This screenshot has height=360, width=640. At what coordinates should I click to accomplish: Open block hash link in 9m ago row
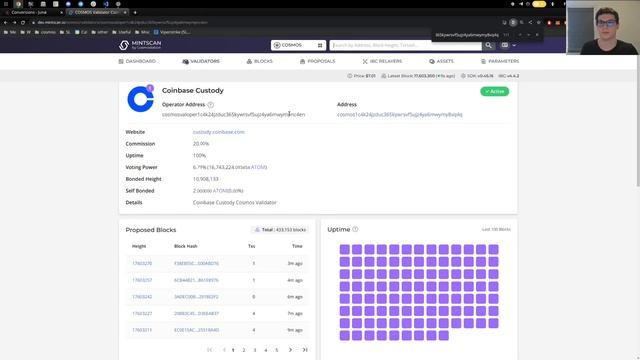[196, 330]
